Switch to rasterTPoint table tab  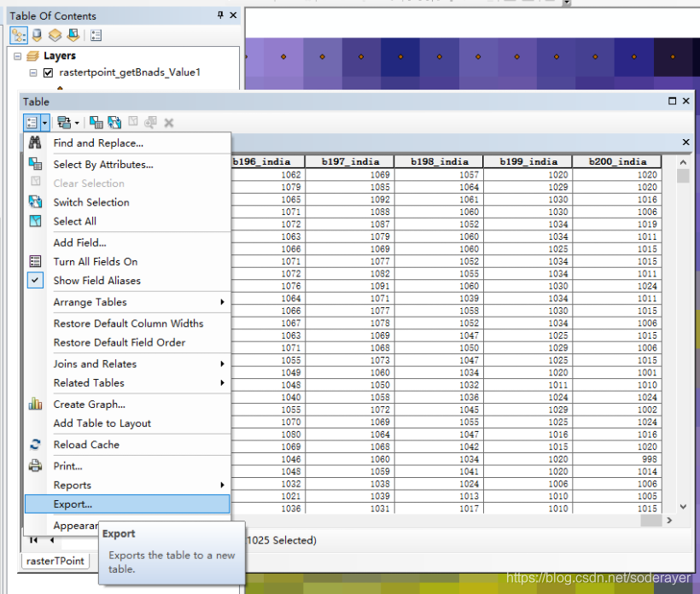click(x=55, y=561)
